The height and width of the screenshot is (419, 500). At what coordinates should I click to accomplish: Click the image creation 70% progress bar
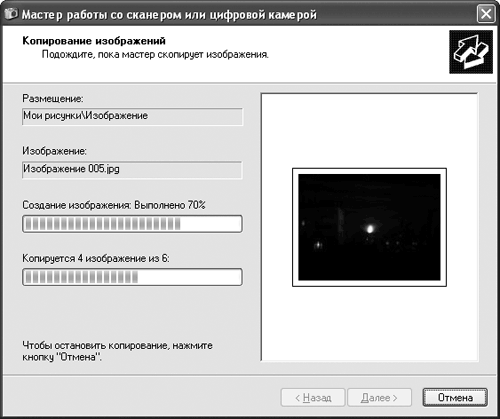(132, 224)
